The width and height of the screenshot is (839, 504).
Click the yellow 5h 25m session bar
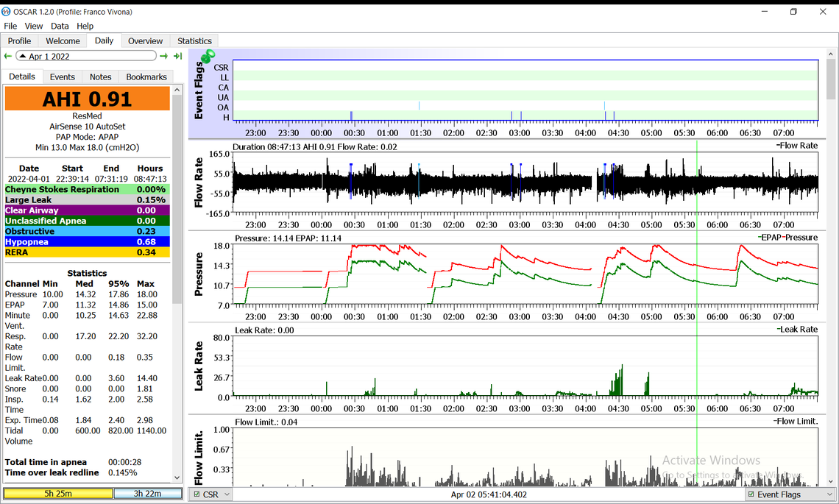(x=58, y=493)
